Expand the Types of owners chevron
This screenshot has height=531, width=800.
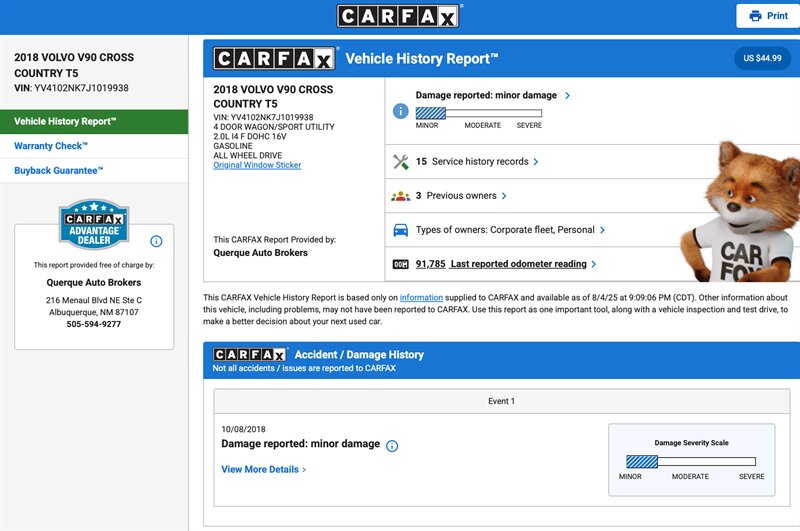click(x=603, y=230)
